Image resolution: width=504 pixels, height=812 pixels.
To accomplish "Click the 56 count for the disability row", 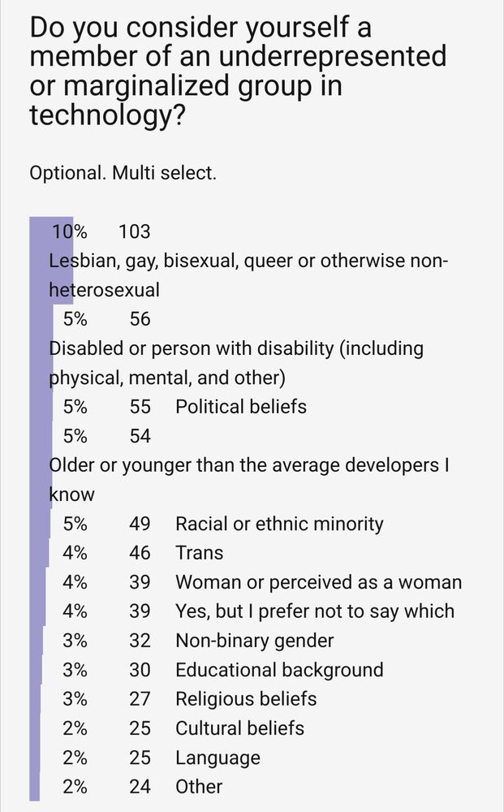I will [140, 319].
